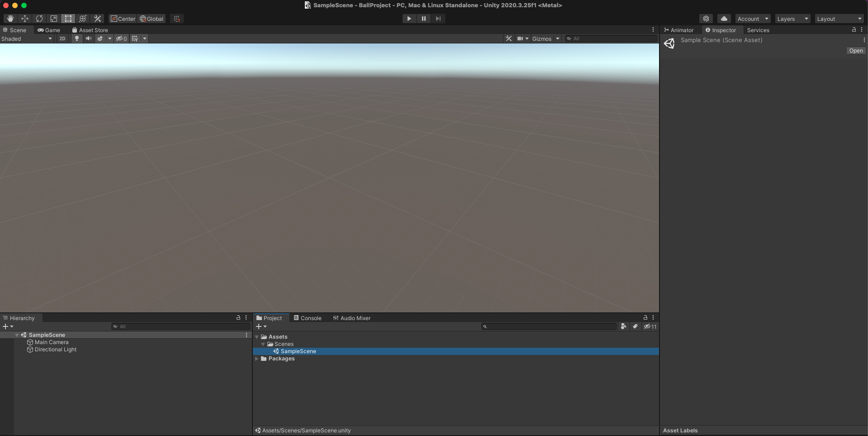Click the Step frame button

[438, 19]
